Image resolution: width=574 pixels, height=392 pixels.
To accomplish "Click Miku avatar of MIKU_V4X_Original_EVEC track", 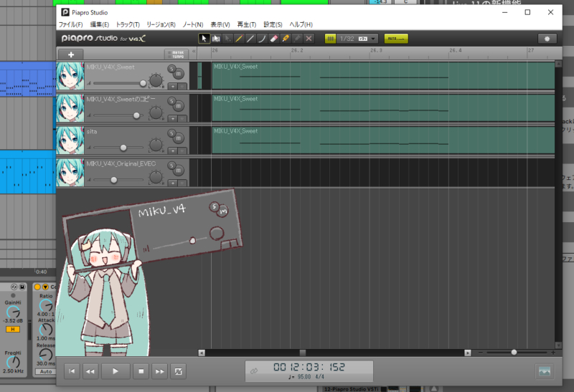I will [x=70, y=173].
